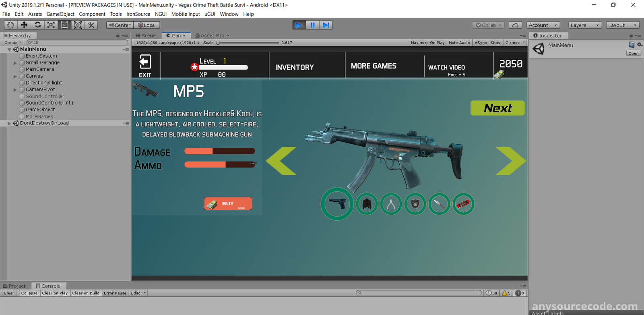Choose the pistol weapon category icon
Image resolution: width=644 pixels, height=315 pixels.
tap(337, 204)
